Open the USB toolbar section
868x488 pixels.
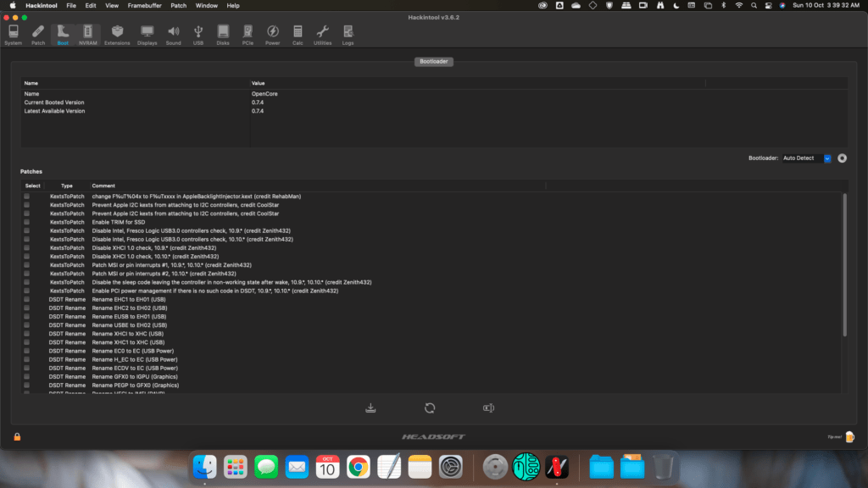coord(198,35)
